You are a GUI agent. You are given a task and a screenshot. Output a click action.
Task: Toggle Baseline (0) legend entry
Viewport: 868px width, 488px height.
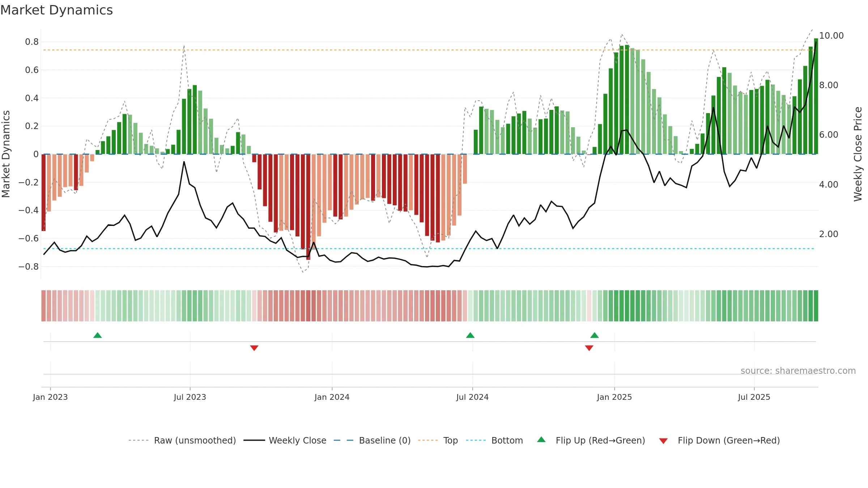coord(372,440)
